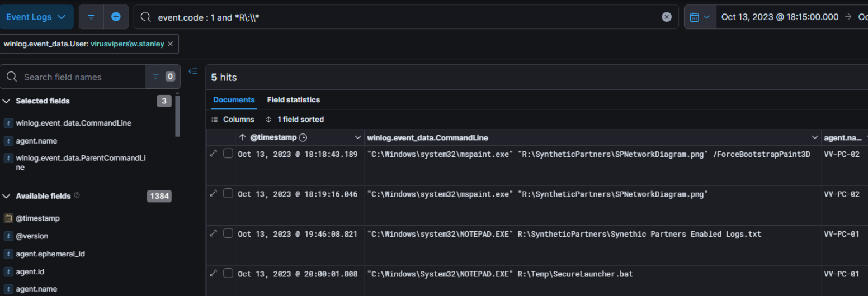Select winlog.event_data.ParentCommandLine field
Image resolution: width=868 pixels, height=296 pixels.
pyautogui.click(x=81, y=163)
